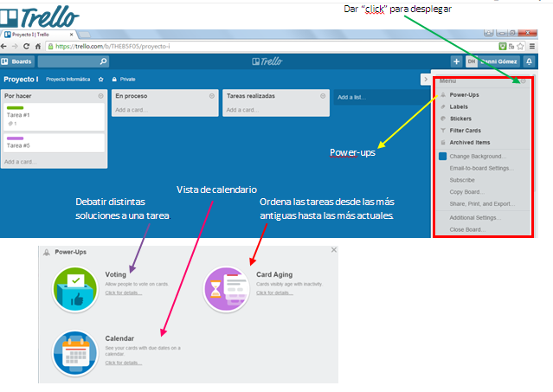Open a new browser tab

[x=84, y=35]
